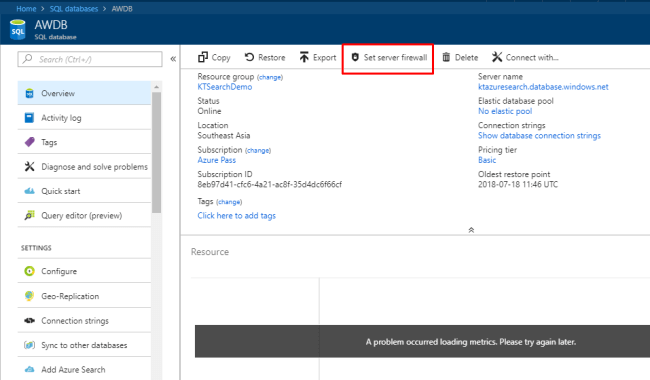This screenshot has height=380, width=650.
Task: Click the Sync to other databases icon
Action: point(29,345)
